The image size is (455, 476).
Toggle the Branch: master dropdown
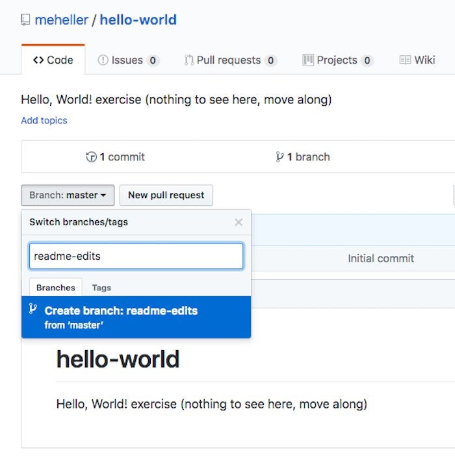point(68,195)
